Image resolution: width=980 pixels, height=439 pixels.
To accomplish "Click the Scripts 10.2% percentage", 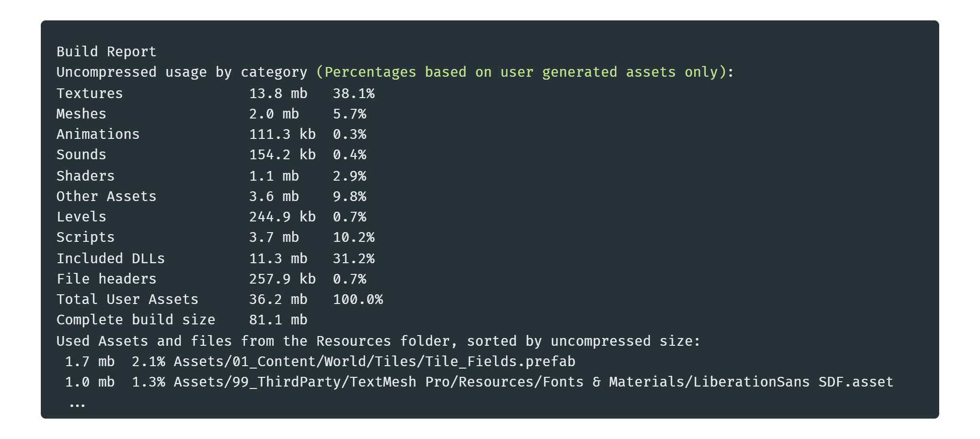I will point(354,237).
